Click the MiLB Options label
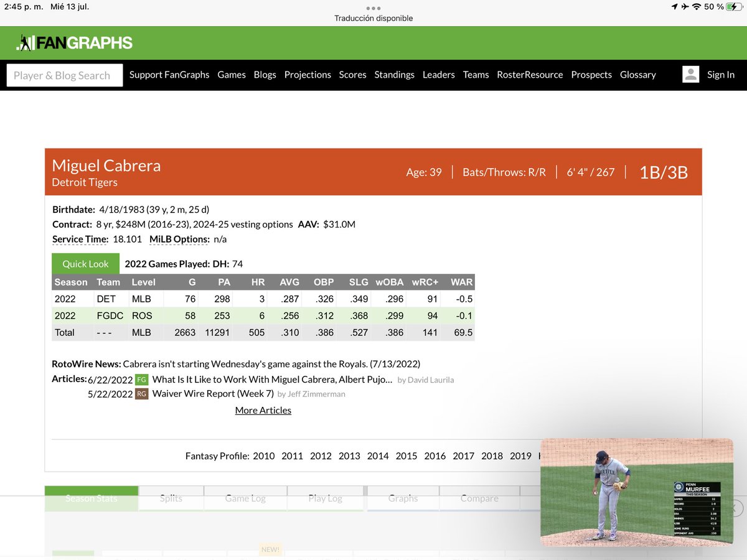 point(179,240)
